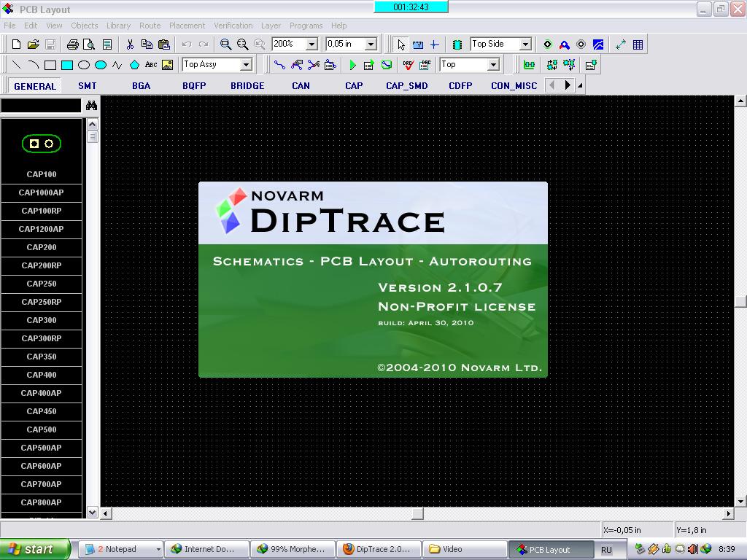This screenshot has height=560, width=747.
Task: Run the DRC check icon
Action: (409, 65)
